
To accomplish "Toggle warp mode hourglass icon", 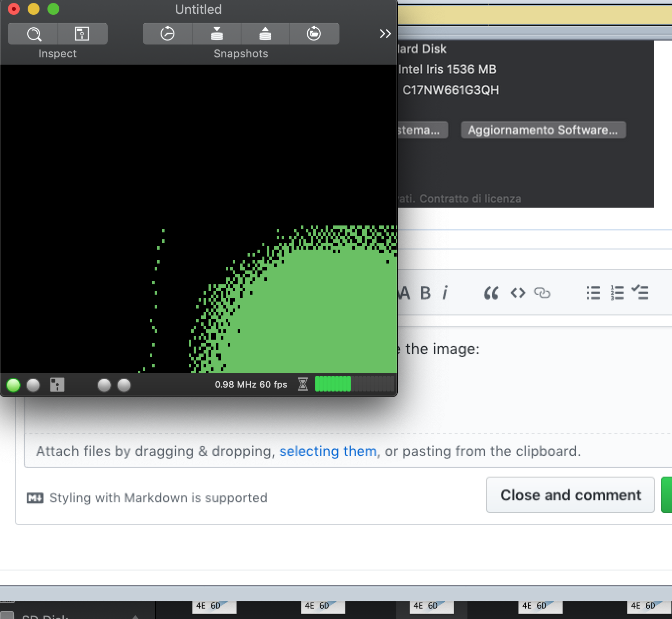I will pyautogui.click(x=303, y=384).
